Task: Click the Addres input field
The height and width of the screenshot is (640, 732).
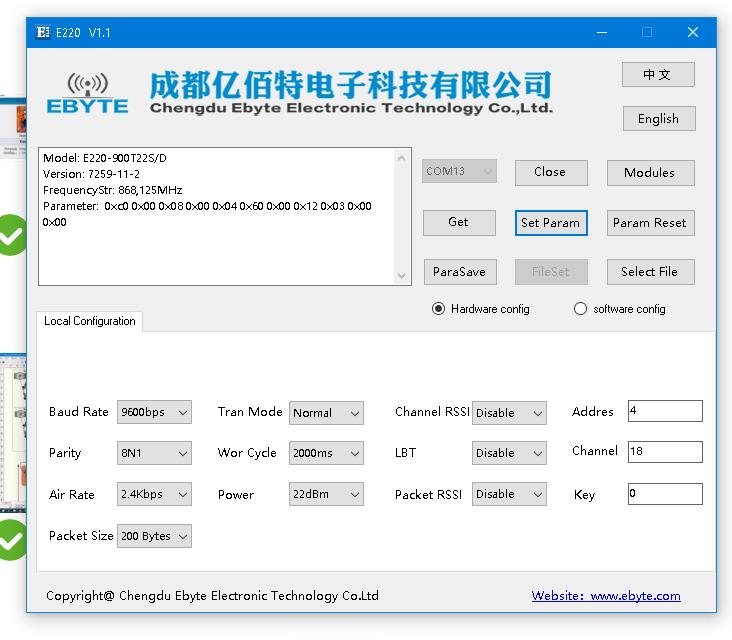Action: [665, 411]
